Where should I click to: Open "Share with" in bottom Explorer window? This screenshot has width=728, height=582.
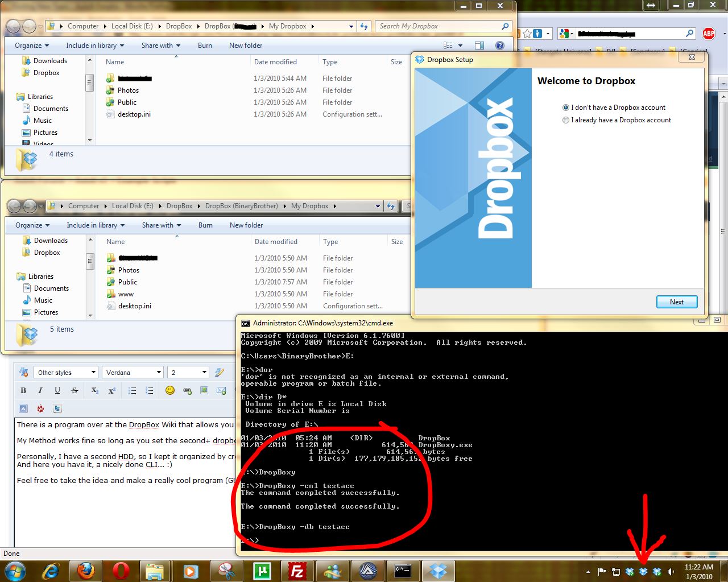[162, 225]
